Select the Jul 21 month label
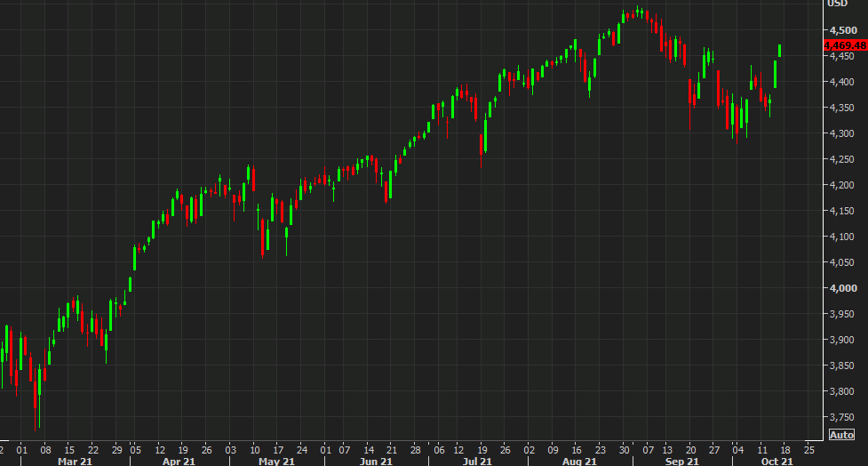 [477, 461]
